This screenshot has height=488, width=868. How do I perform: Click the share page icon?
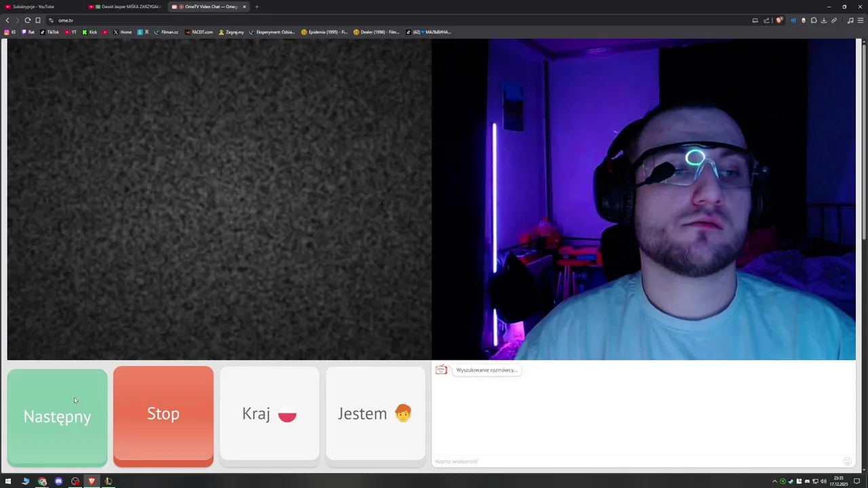(766, 20)
